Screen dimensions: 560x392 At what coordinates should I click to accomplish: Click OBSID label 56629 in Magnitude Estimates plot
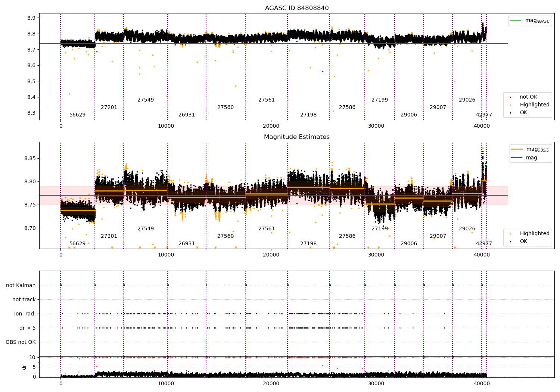(x=78, y=244)
